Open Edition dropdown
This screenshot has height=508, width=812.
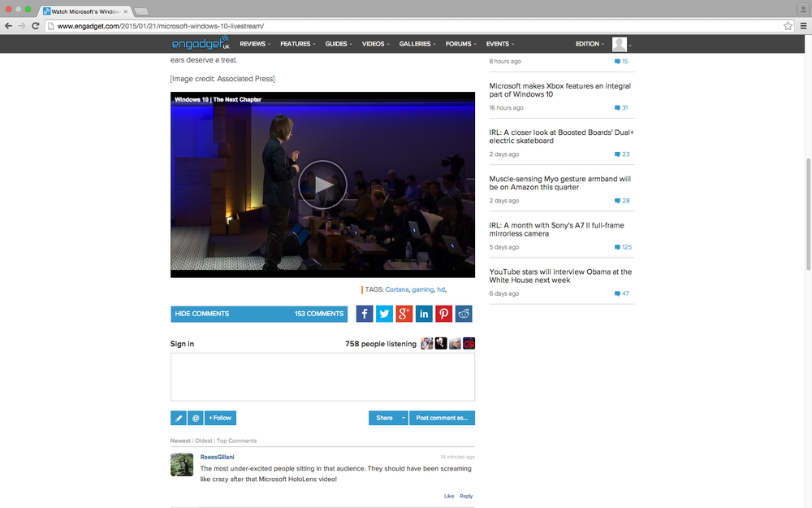pos(590,44)
